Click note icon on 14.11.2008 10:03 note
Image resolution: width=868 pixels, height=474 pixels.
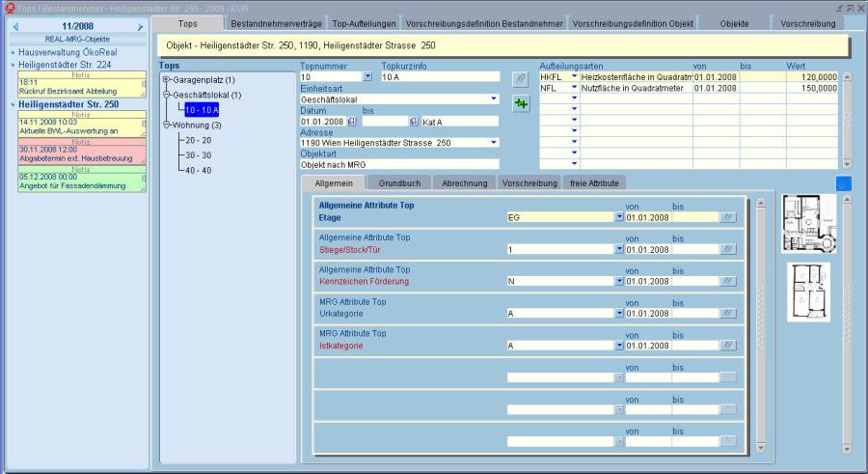(x=144, y=124)
